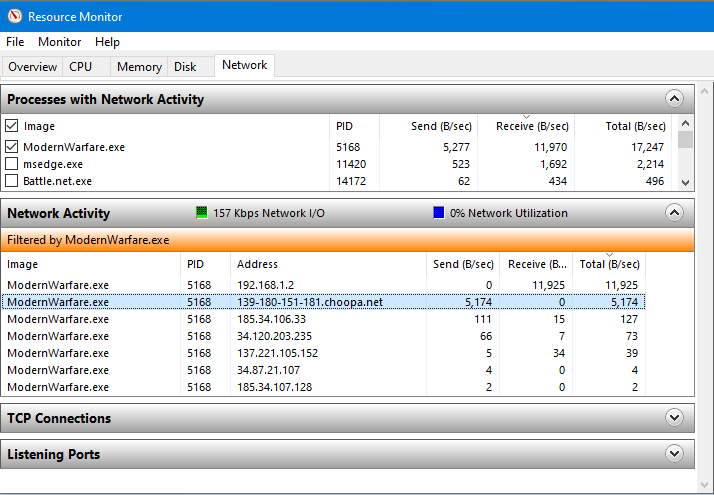Select the 34.87.21.107 address row
This screenshot has height=495, width=714.
pos(323,370)
